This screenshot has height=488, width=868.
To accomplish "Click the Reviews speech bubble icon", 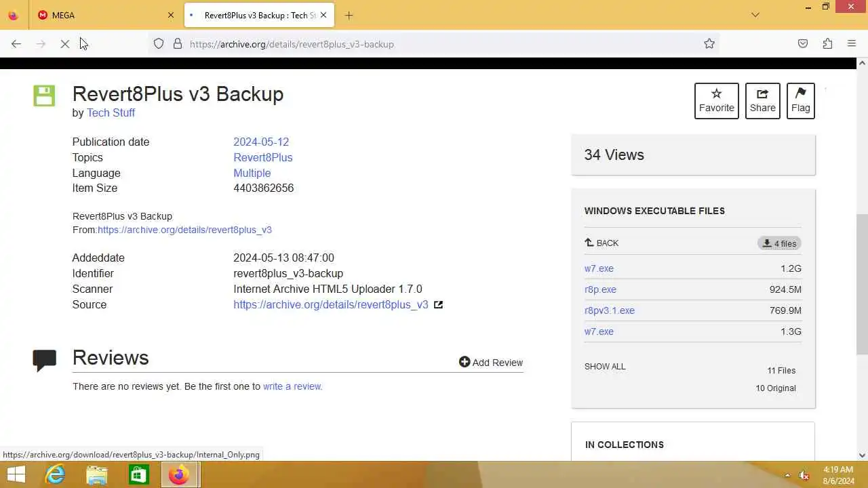I will (45, 361).
